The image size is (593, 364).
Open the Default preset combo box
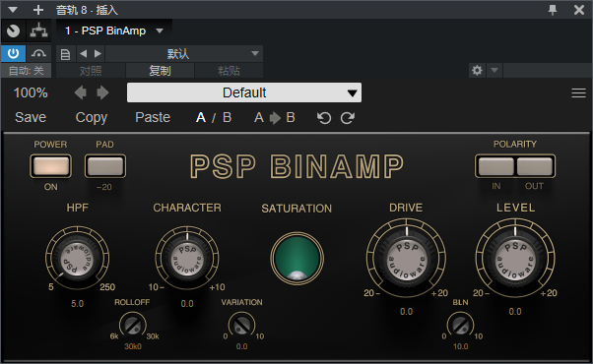(244, 92)
